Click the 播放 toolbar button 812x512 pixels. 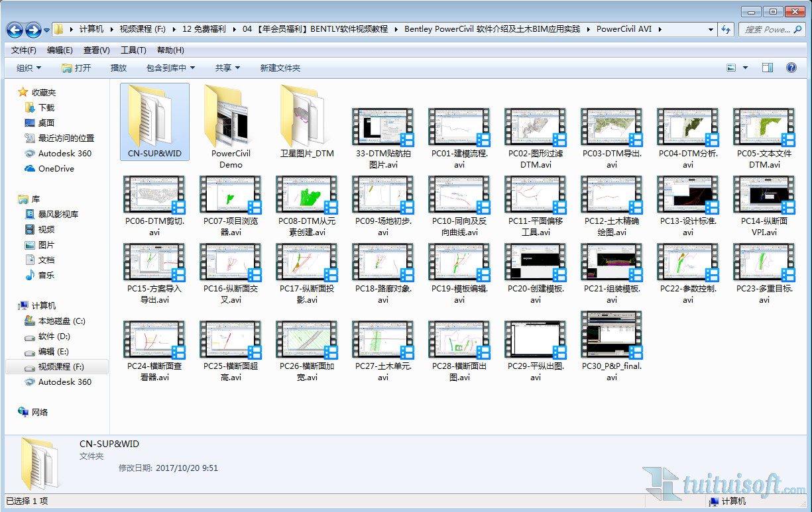tap(119, 68)
